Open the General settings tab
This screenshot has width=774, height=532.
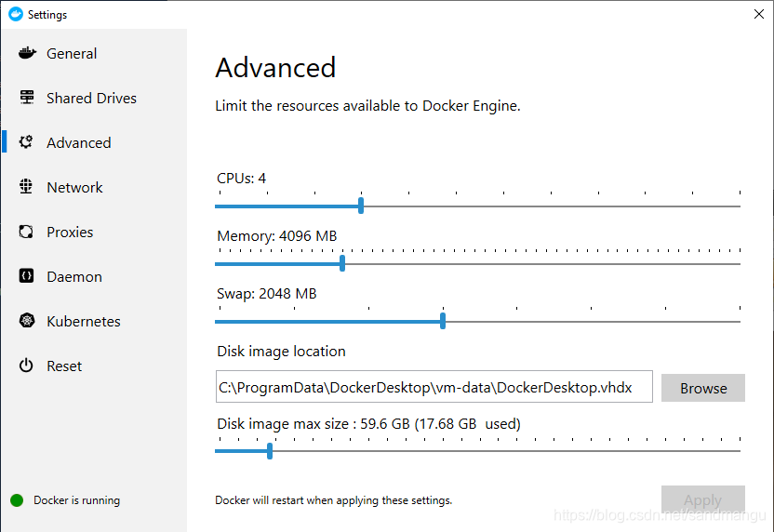[72, 53]
